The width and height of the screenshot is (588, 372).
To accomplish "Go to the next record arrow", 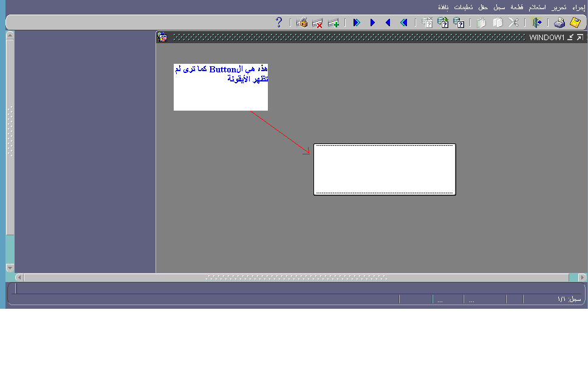I will pos(372,22).
